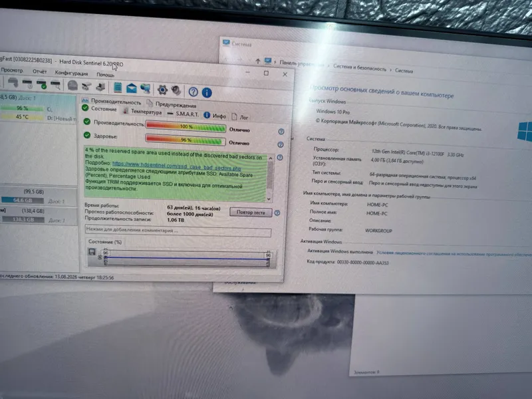
Task: Click the 96 % health bar in disk list
Action: 22,108
